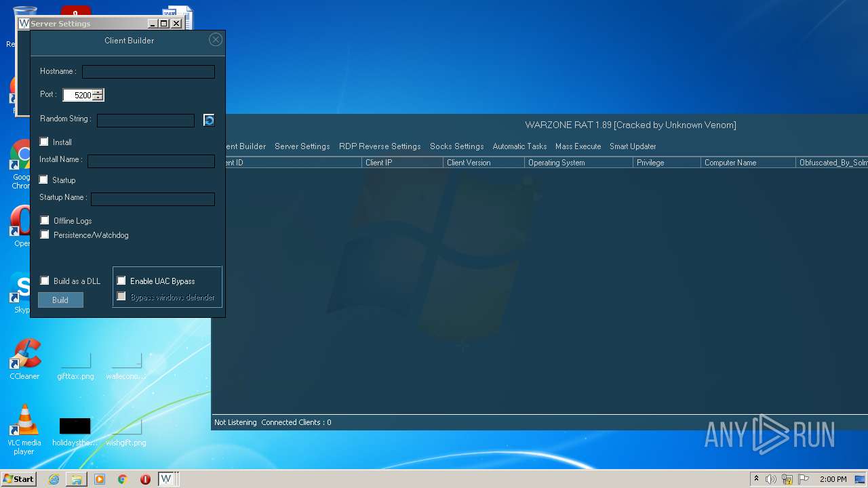Sort by Client IP column header
This screenshot has width=868, height=488.
pyautogui.click(x=402, y=163)
